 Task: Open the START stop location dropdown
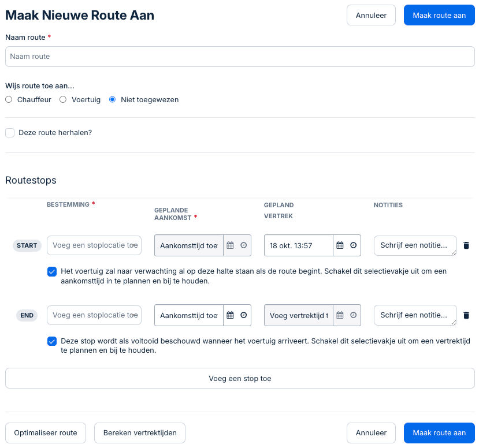[x=94, y=245]
